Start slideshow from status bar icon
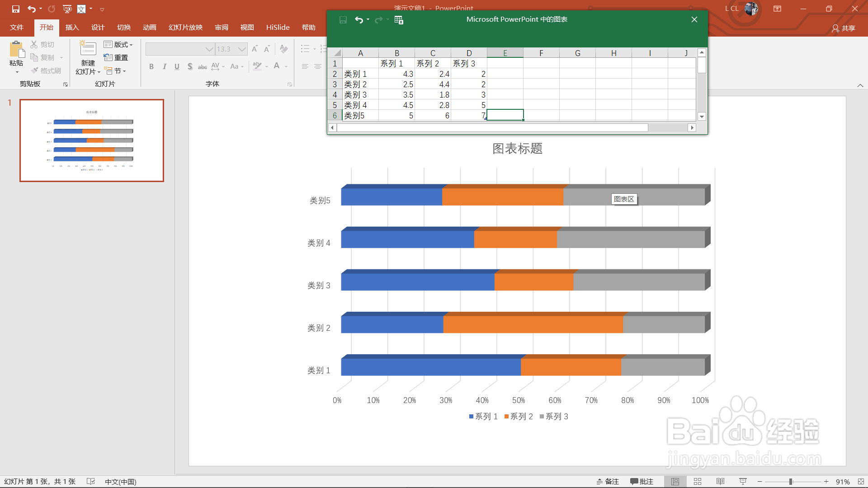 [x=743, y=481]
